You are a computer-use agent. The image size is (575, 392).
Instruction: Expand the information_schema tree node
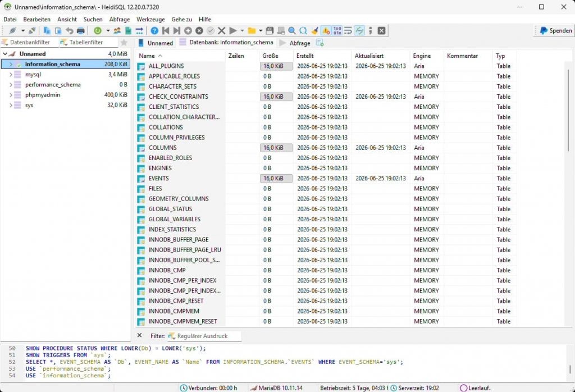click(11, 64)
